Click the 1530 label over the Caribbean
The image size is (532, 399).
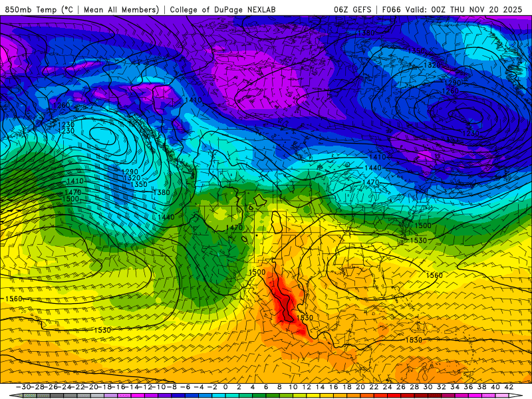(x=414, y=340)
